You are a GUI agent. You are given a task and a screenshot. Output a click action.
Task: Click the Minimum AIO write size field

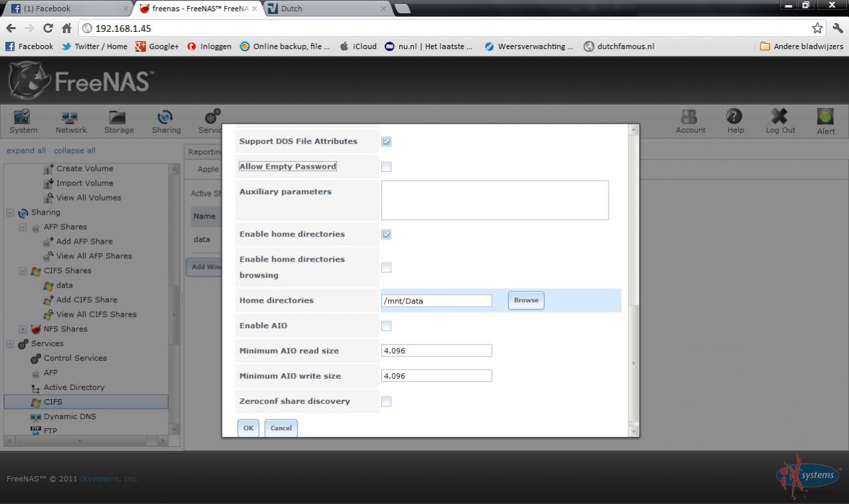436,376
